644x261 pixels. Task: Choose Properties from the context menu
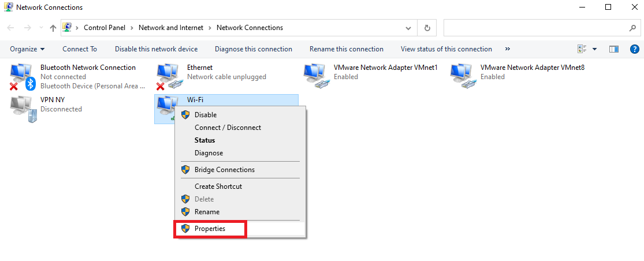(210, 229)
